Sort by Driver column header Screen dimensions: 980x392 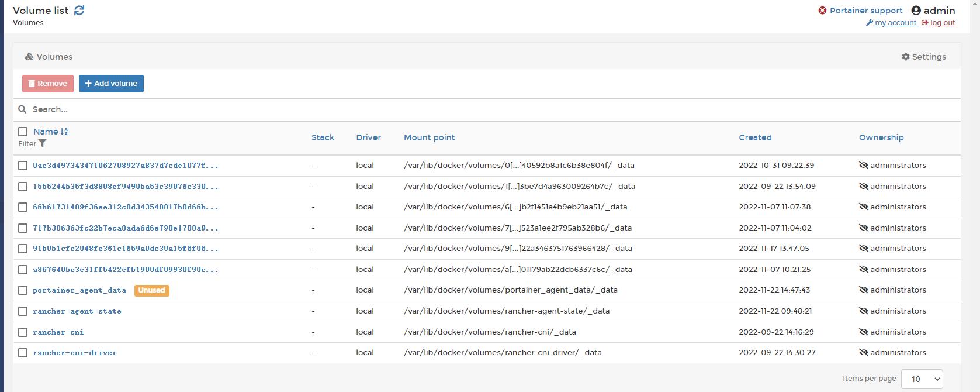pos(368,137)
